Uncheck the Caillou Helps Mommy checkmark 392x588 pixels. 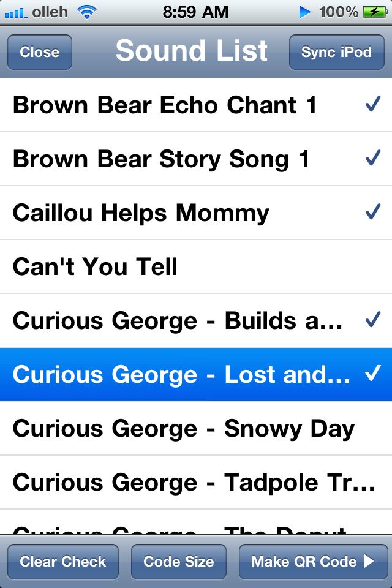click(x=373, y=212)
